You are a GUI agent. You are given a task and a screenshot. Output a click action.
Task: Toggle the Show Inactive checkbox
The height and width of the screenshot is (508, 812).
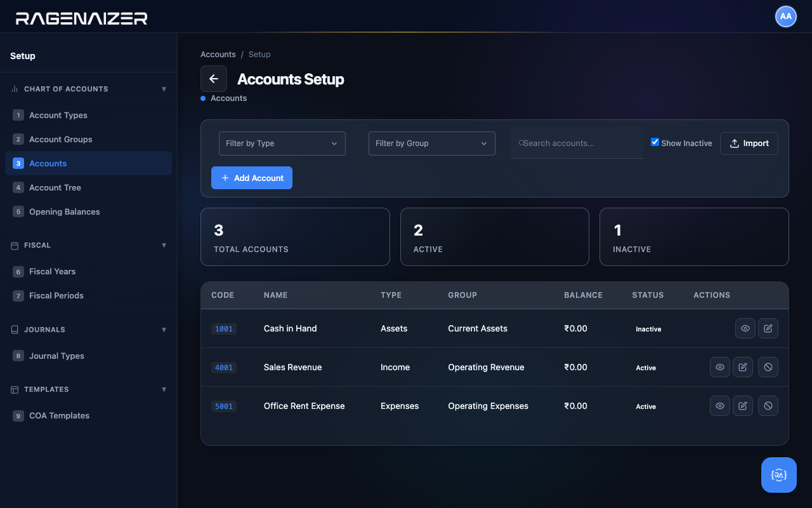(655, 142)
